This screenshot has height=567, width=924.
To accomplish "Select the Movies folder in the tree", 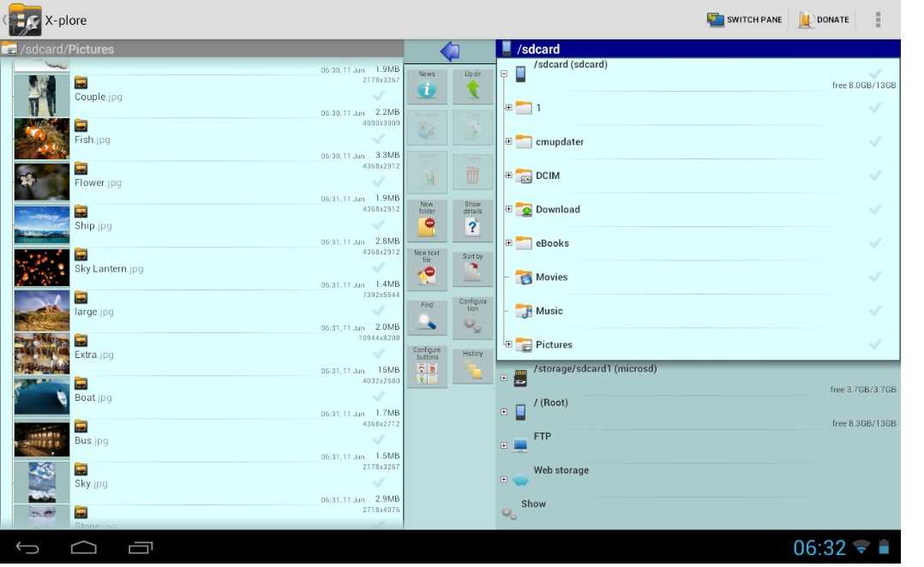I will point(551,277).
